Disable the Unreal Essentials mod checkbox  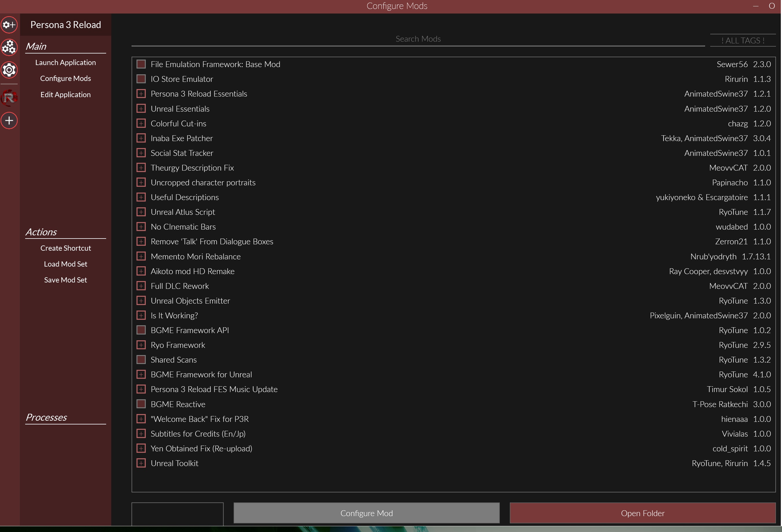tap(141, 108)
